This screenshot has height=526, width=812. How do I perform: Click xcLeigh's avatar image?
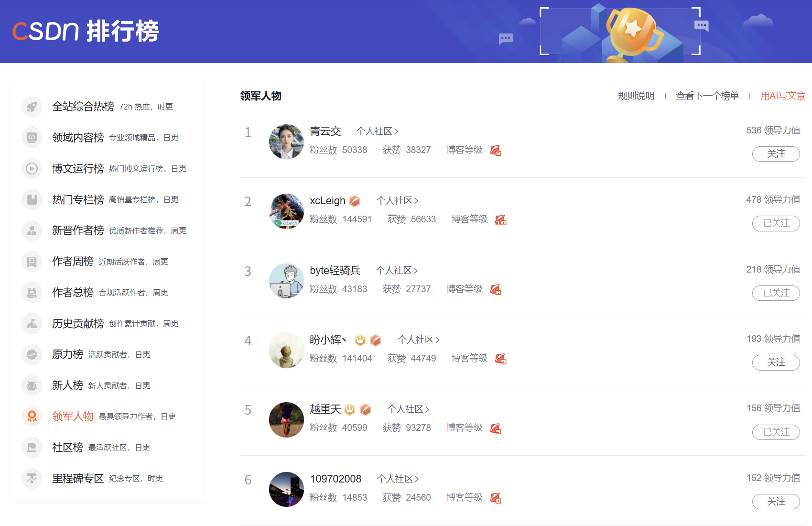286,211
